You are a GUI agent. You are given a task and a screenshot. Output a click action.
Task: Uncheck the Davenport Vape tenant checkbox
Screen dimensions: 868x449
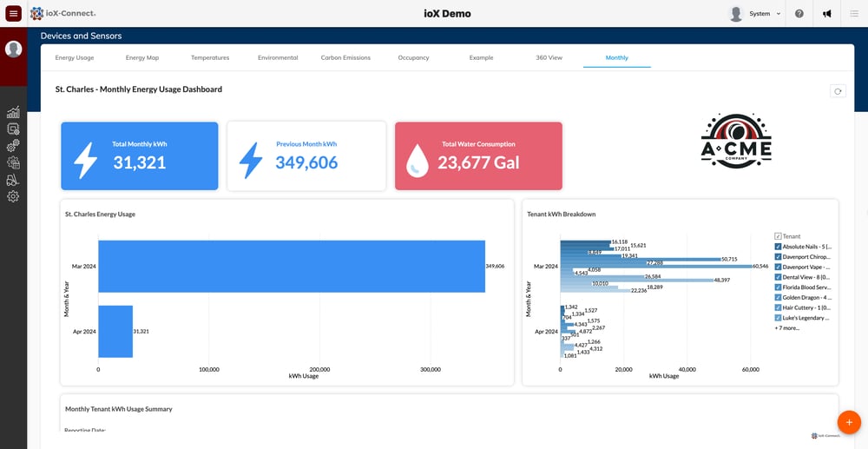[x=778, y=267]
